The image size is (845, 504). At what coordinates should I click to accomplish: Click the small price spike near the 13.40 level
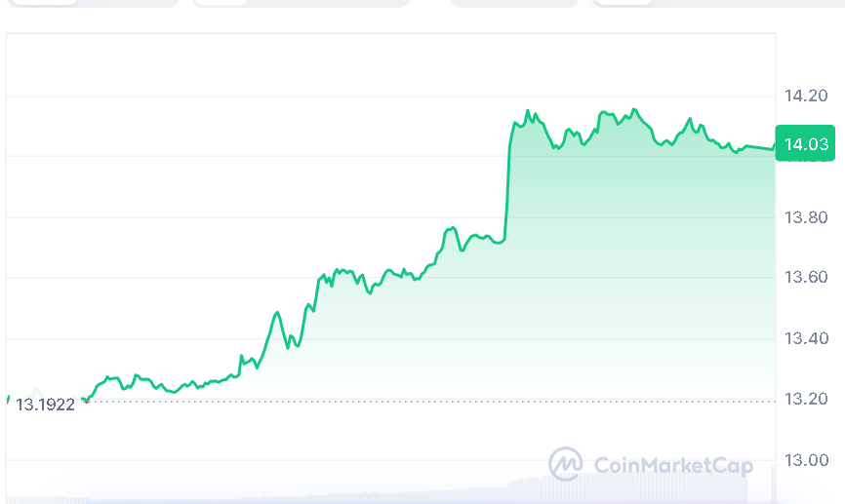click(x=277, y=313)
